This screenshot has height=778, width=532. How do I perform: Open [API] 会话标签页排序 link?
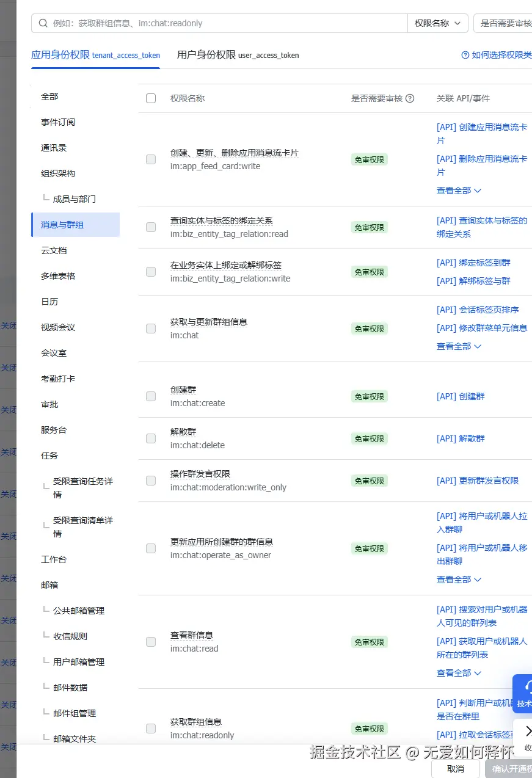[x=478, y=310]
